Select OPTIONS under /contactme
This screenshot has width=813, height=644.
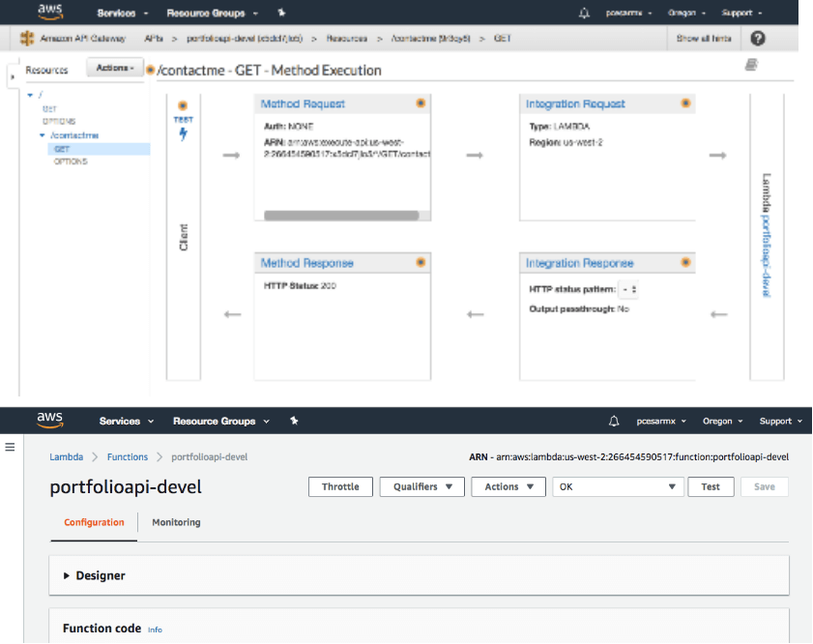71,161
